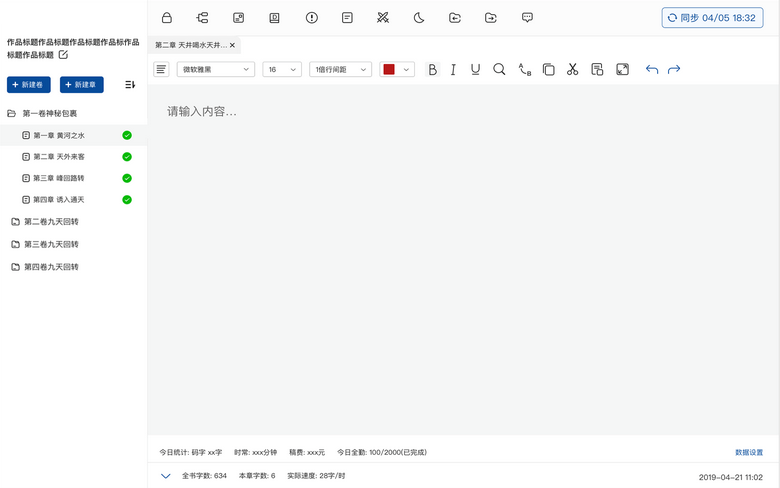Click the 新建卷 button
Viewport: 780px width, 488px height.
(x=29, y=85)
